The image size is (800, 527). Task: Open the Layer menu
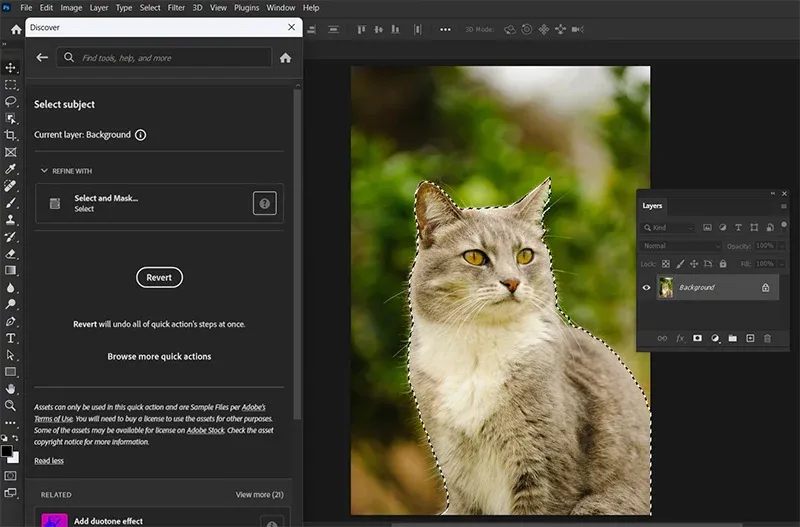pyautogui.click(x=98, y=8)
